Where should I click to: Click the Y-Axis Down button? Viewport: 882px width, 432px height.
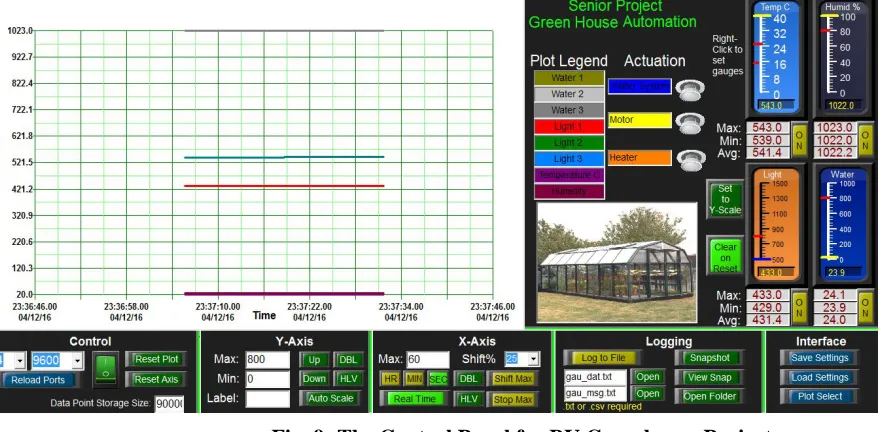pyautogui.click(x=314, y=379)
